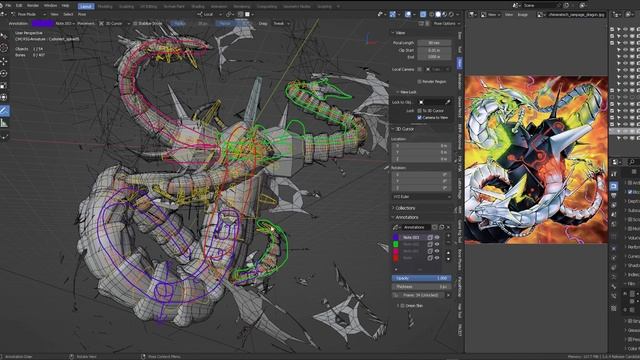Adjust the annotation Thickness slider
The image size is (640, 360).
click(x=422, y=287)
